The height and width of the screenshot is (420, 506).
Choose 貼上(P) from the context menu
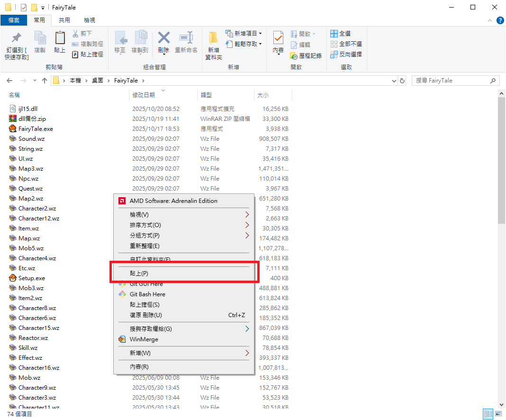[x=139, y=274]
